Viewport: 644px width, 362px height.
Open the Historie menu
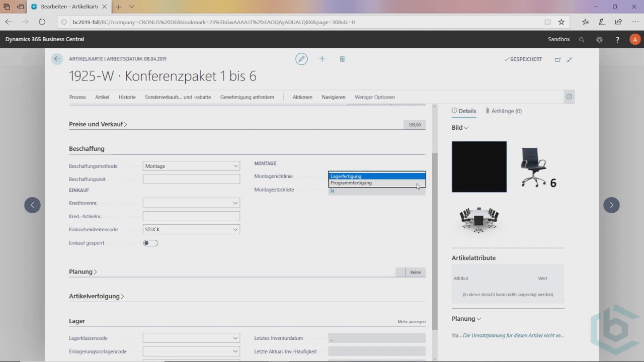(127, 97)
